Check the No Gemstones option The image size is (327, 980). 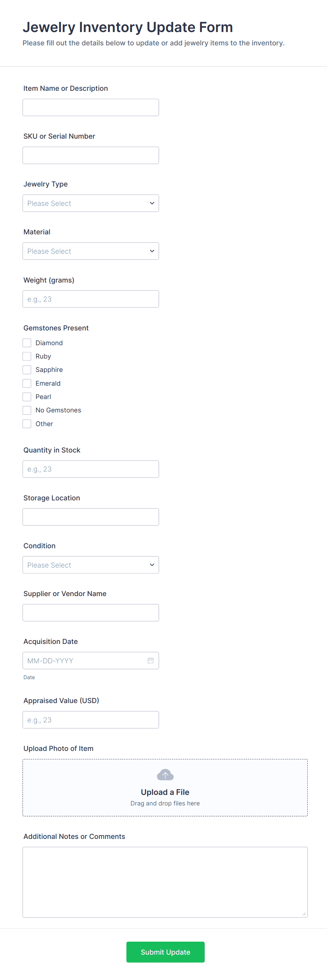click(27, 410)
